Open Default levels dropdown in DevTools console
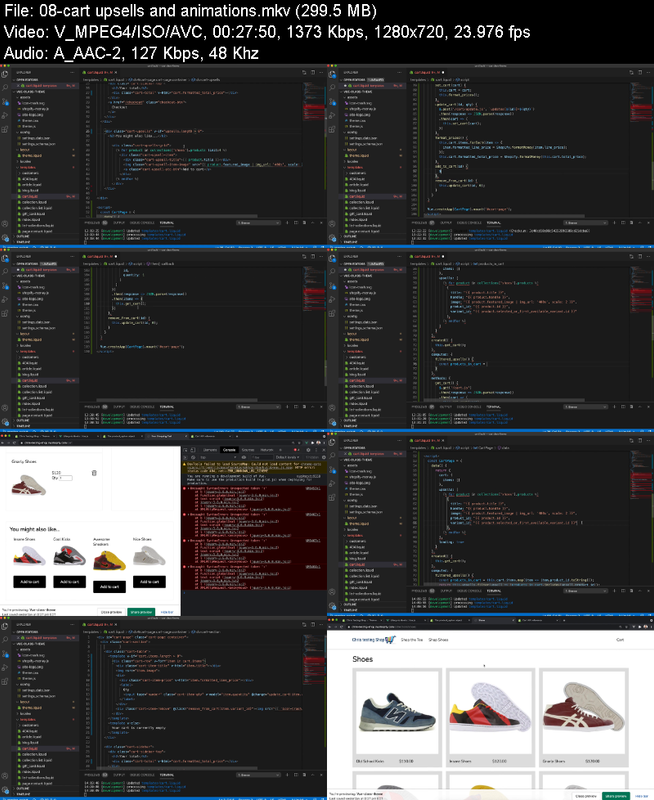 click(288, 457)
